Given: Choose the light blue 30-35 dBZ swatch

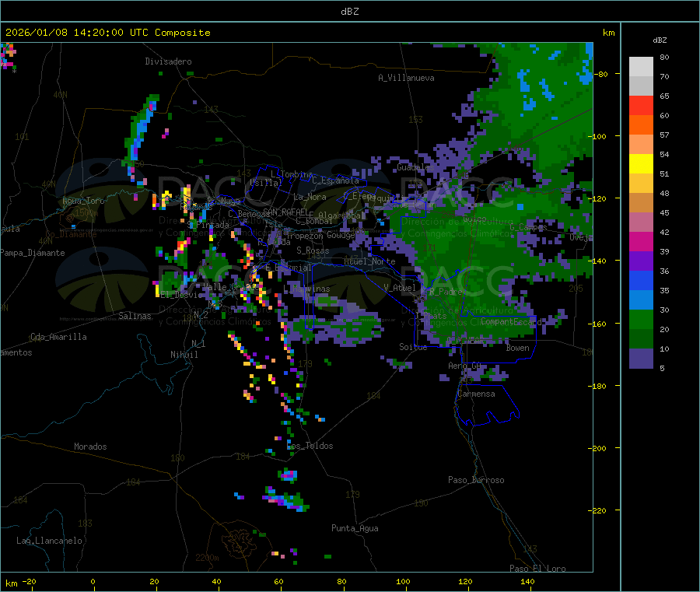Looking at the screenshot, I should point(641,300).
